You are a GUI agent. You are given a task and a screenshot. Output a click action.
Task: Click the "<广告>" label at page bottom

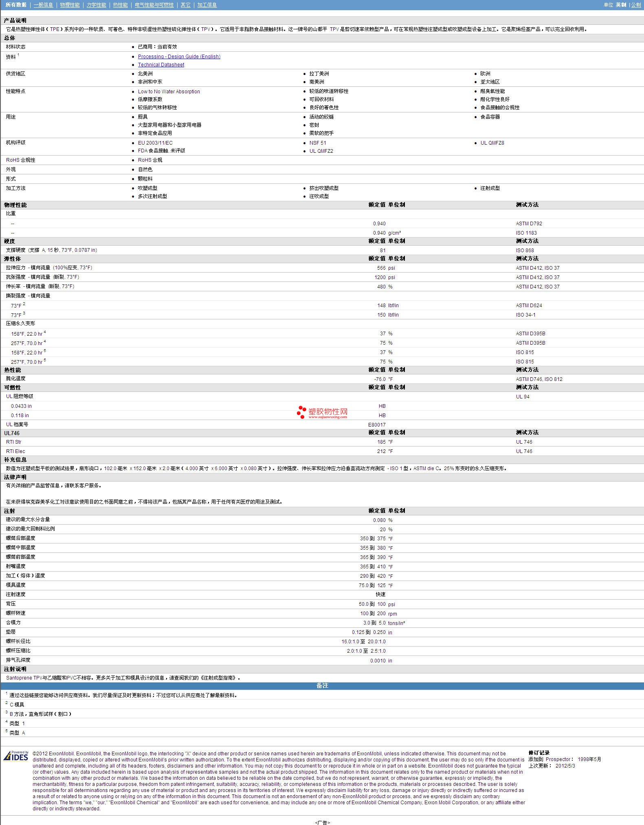click(x=322, y=822)
